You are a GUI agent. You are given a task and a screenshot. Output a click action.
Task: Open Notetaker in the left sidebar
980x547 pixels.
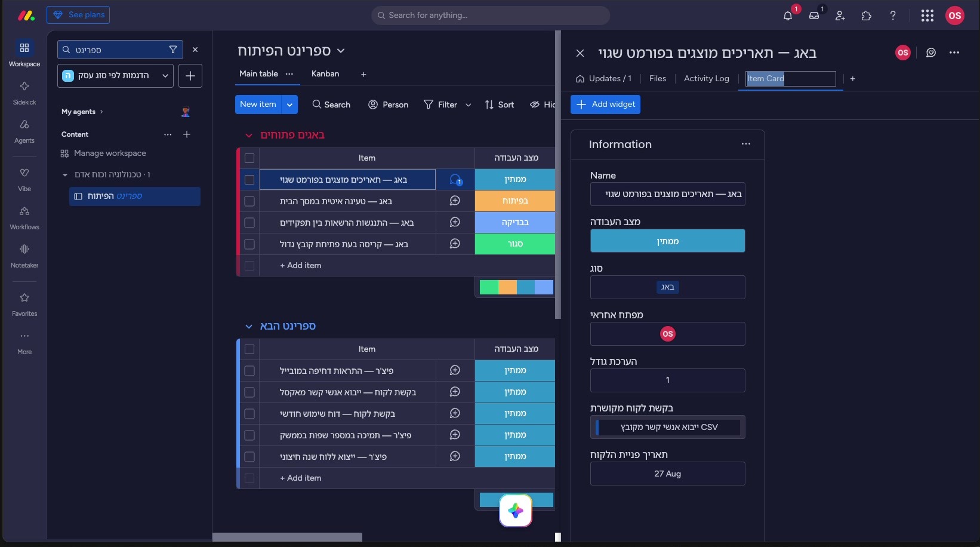click(24, 256)
